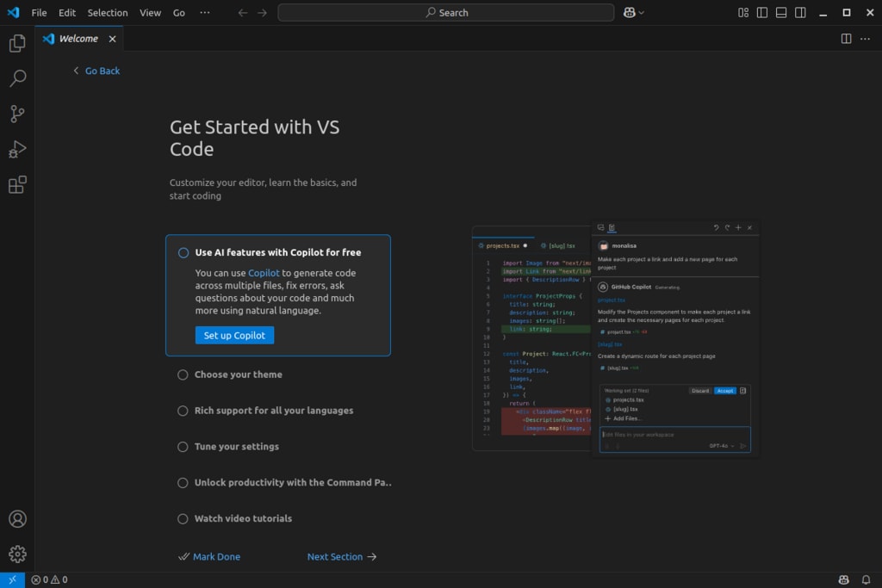Image resolution: width=882 pixels, height=588 pixels.
Task: Open the Run and Debug view
Action: click(17, 150)
